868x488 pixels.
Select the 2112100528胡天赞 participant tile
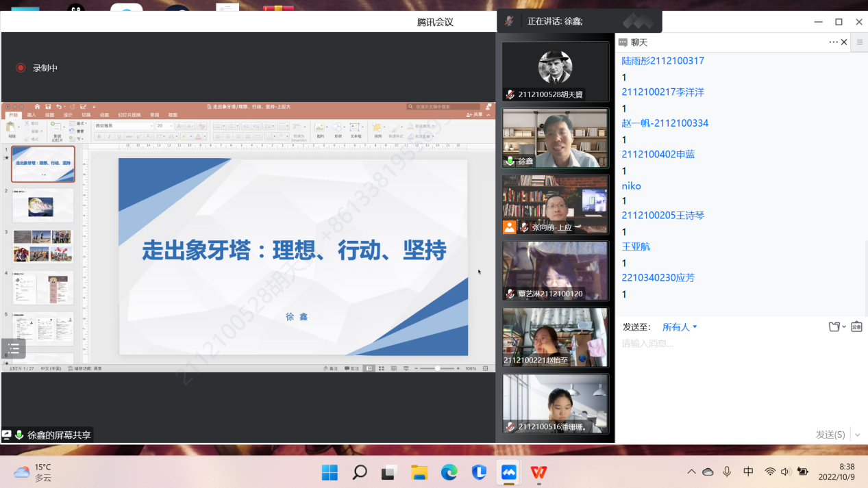[x=555, y=72]
